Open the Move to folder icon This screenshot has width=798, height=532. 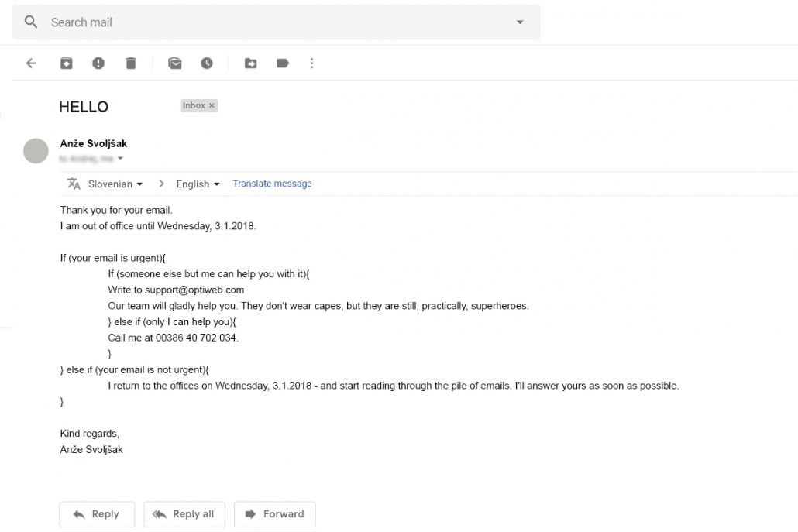click(x=250, y=63)
